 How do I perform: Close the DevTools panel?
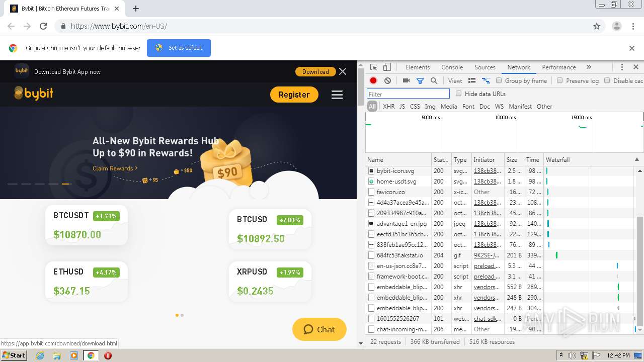[635, 67]
